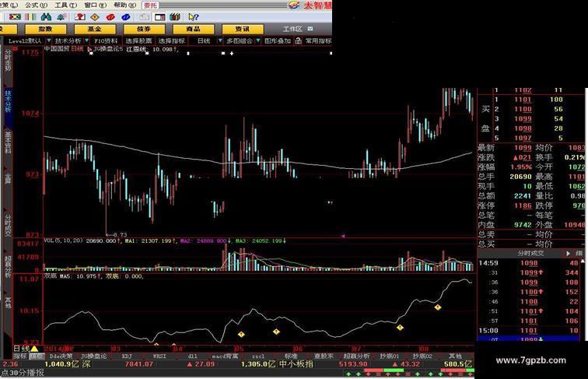This screenshot has height=379, width=588.
Task: Select 选择指标 in the toolbar
Action: click(171, 40)
